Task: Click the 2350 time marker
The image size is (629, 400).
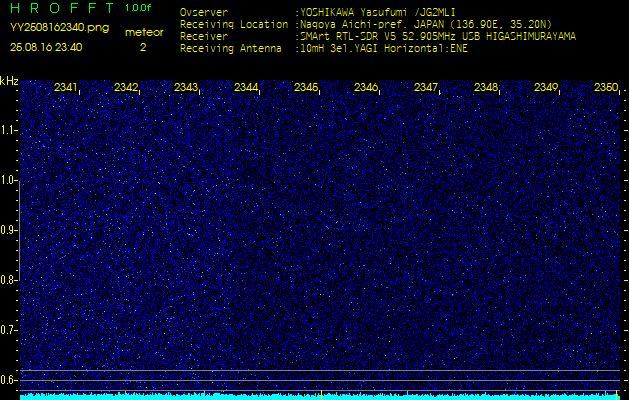Action: [x=606, y=87]
